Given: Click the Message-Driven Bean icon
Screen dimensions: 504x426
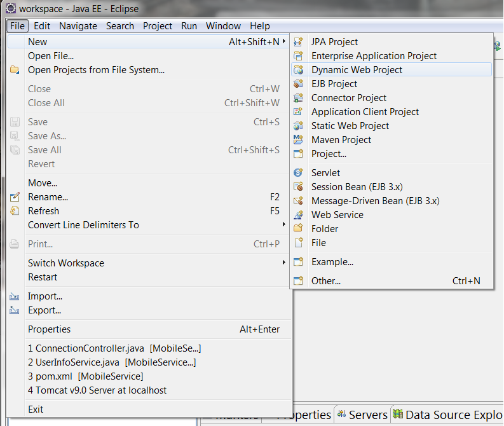Looking at the screenshot, I should [298, 201].
